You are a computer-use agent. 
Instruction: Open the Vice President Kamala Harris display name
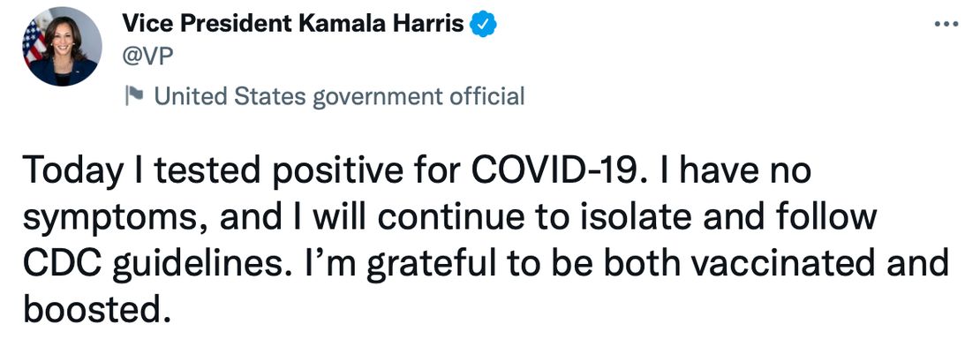tap(293, 25)
